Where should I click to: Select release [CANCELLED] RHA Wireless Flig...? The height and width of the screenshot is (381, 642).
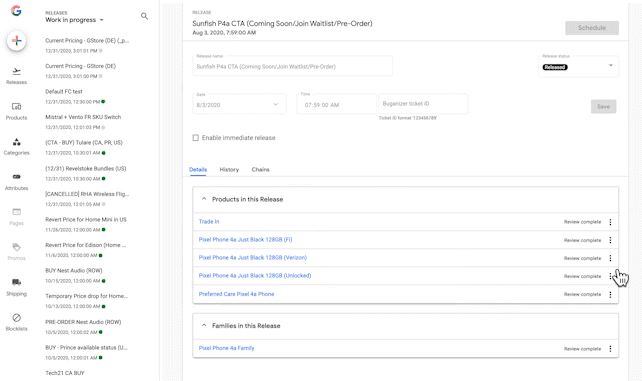(x=87, y=198)
